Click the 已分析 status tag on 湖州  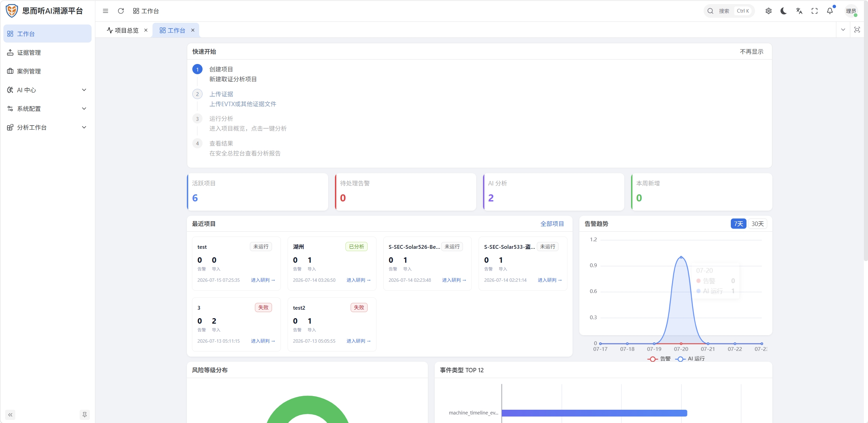356,246
